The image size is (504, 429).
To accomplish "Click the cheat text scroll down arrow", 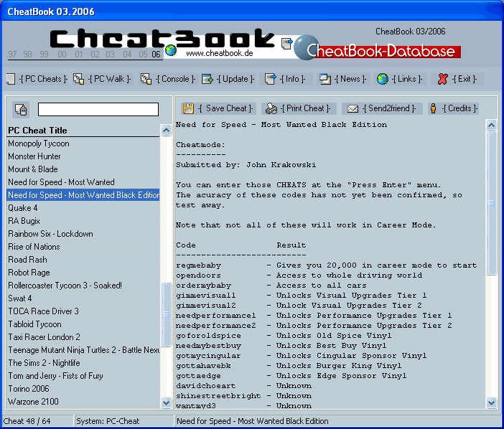I will pos(492,402).
